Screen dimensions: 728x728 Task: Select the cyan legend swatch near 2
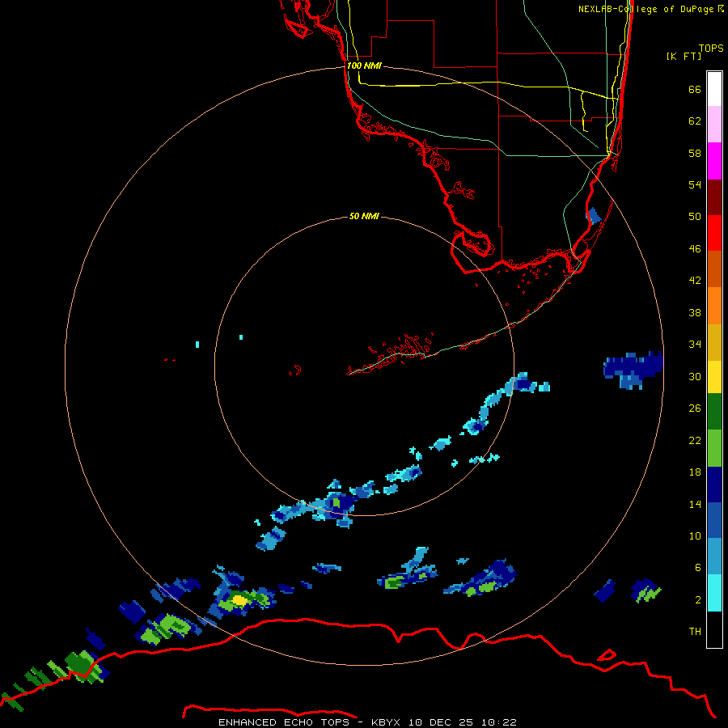pos(714,593)
